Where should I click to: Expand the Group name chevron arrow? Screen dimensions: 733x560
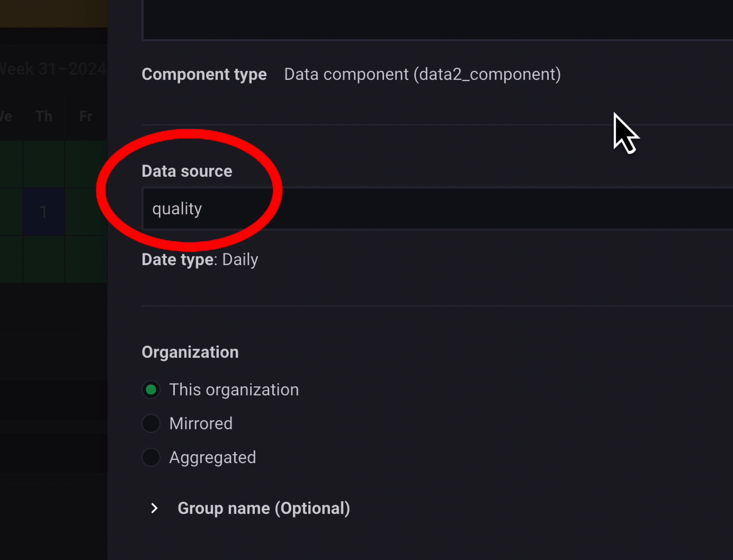[x=154, y=509]
